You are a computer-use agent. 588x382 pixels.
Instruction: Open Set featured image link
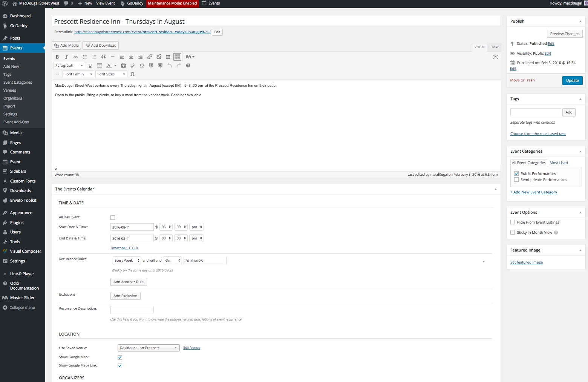(526, 262)
